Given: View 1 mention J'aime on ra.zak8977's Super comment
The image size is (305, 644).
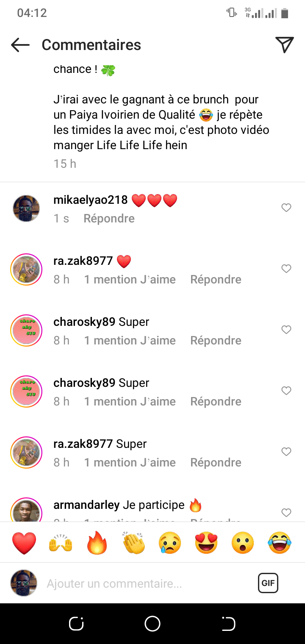Looking at the screenshot, I should [130, 463].
